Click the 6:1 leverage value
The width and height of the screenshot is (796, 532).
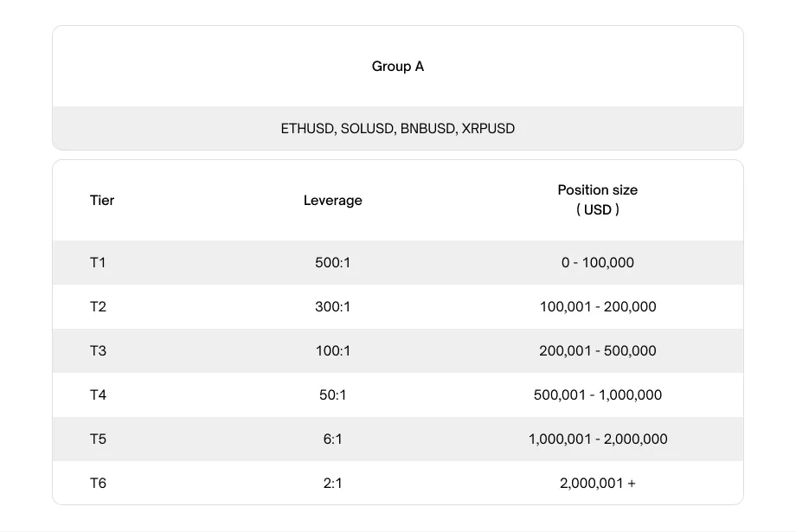(332, 439)
